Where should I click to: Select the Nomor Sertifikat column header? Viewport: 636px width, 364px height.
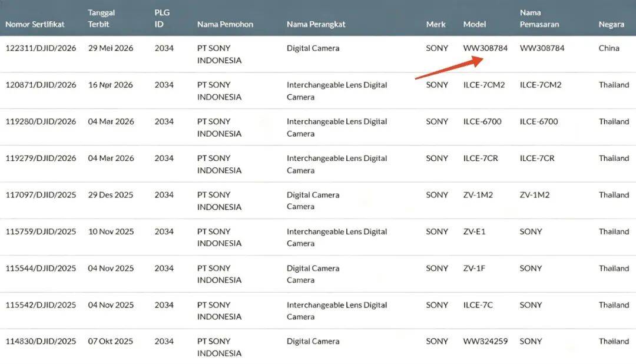[x=35, y=24]
